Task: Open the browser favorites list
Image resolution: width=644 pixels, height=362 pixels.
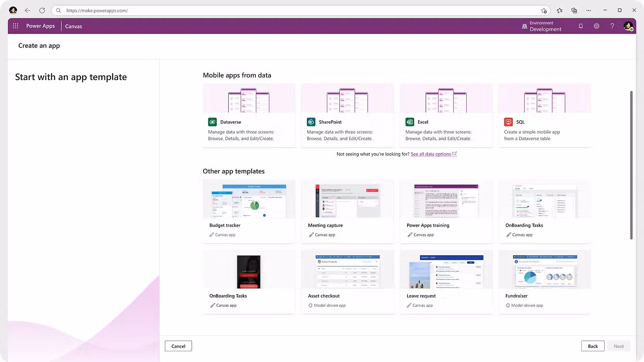Action: tap(560, 10)
